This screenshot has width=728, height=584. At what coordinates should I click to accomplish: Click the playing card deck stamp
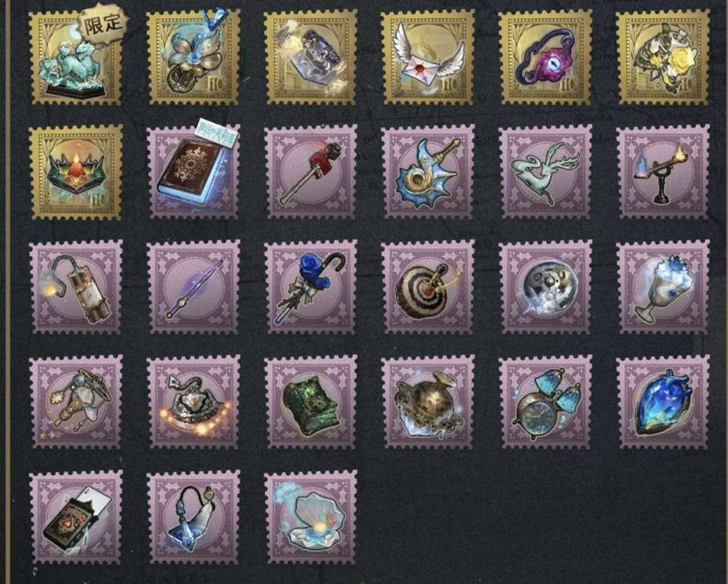click(75, 517)
